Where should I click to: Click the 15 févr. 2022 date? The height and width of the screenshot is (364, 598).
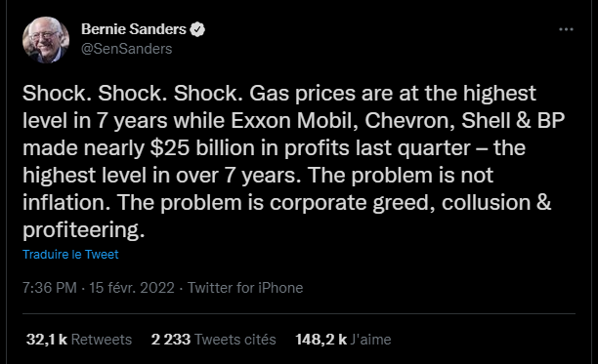[x=132, y=288]
